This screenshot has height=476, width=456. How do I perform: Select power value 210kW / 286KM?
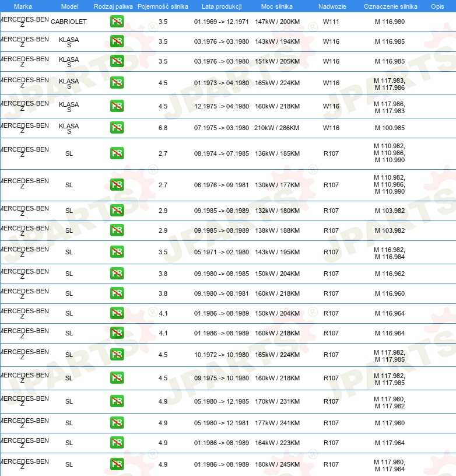point(277,128)
